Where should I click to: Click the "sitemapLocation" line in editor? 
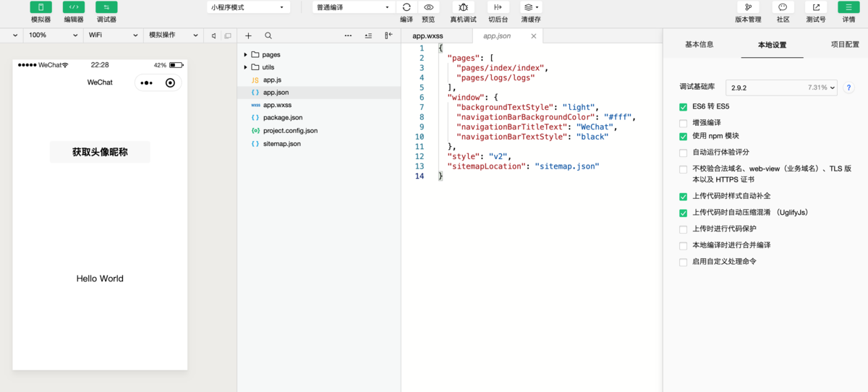(x=523, y=166)
